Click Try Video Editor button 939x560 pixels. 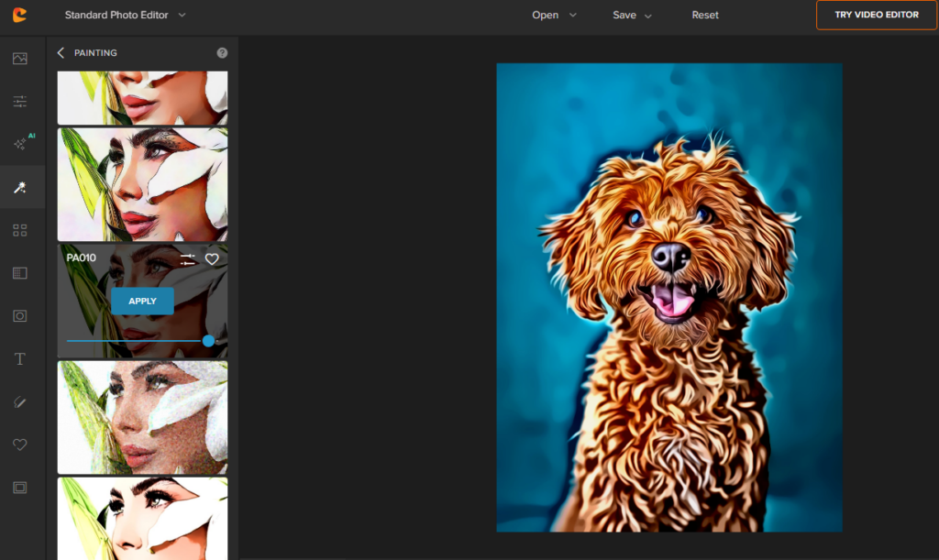pyautogui.click(x=876, y=15)
